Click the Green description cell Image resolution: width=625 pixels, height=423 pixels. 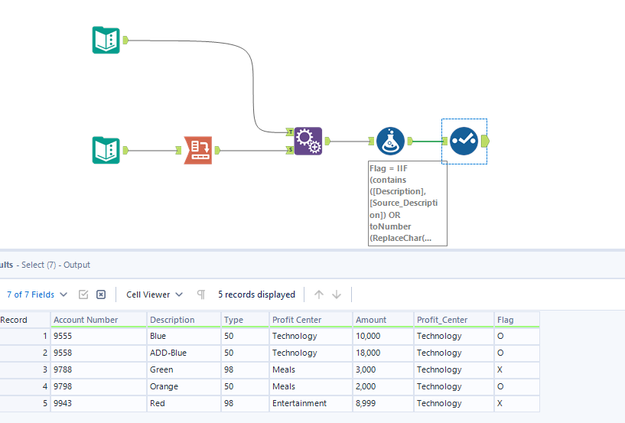point(184,370)
